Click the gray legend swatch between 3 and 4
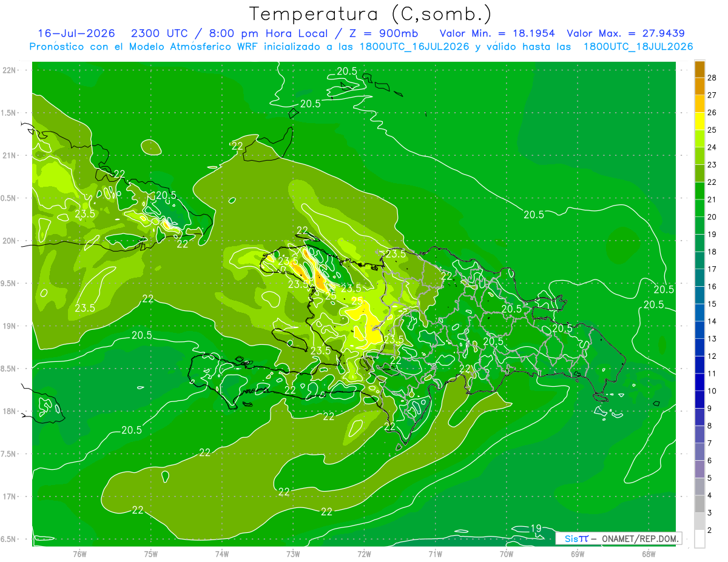The height and width of the screenshot is (562, 728). [699, 504]
